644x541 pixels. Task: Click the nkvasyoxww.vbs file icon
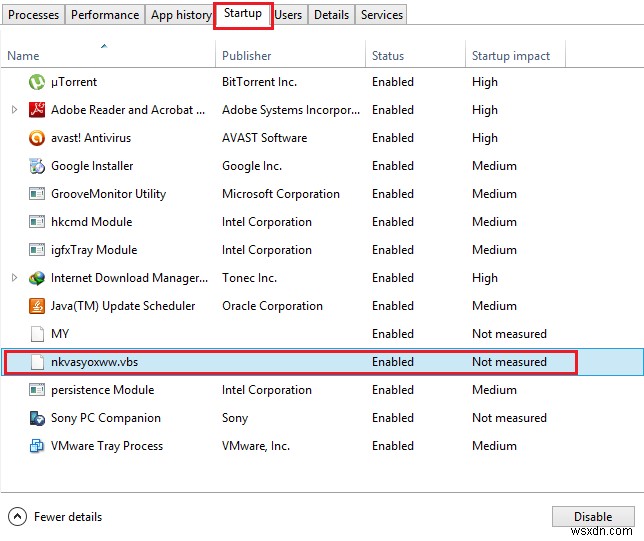[37, 362]
